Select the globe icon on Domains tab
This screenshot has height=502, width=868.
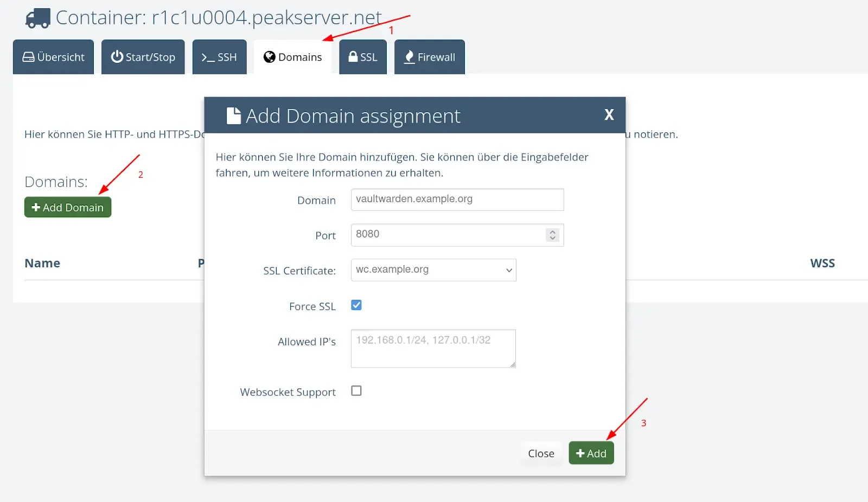pos(269,56)
